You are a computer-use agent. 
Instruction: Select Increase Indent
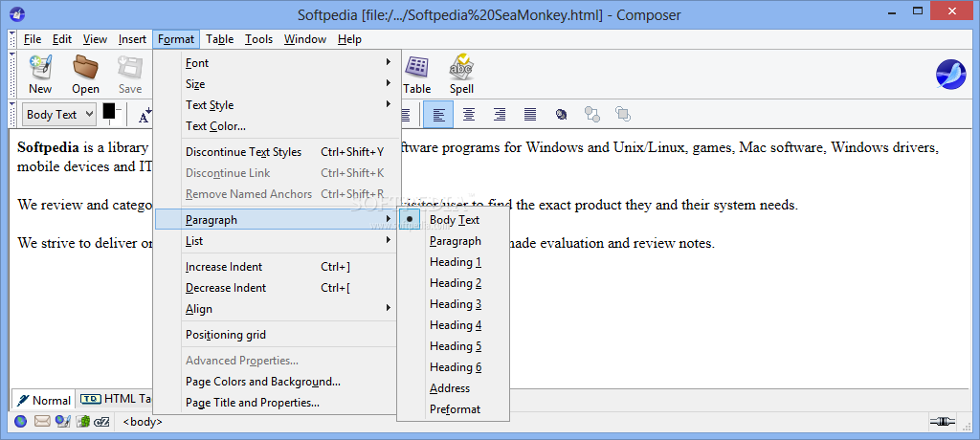click(x=276, y=267)
